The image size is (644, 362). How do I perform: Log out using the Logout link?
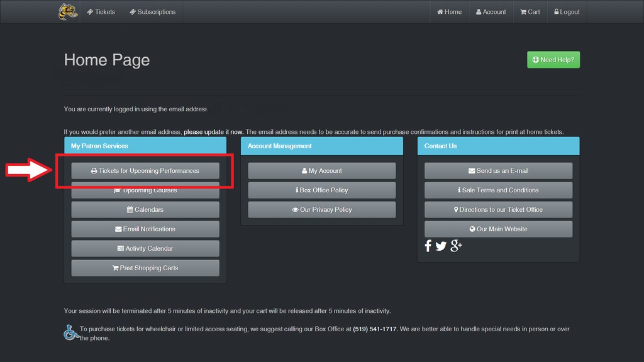tap(567, 12)
